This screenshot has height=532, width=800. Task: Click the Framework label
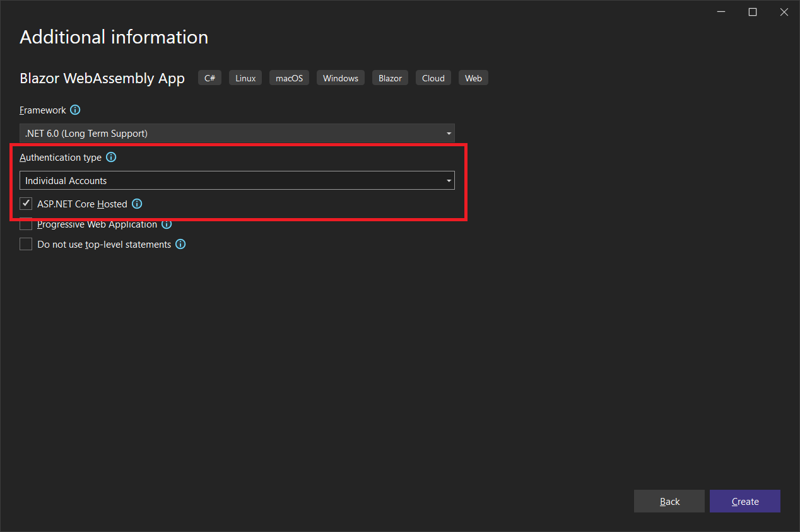coord(43,110)
